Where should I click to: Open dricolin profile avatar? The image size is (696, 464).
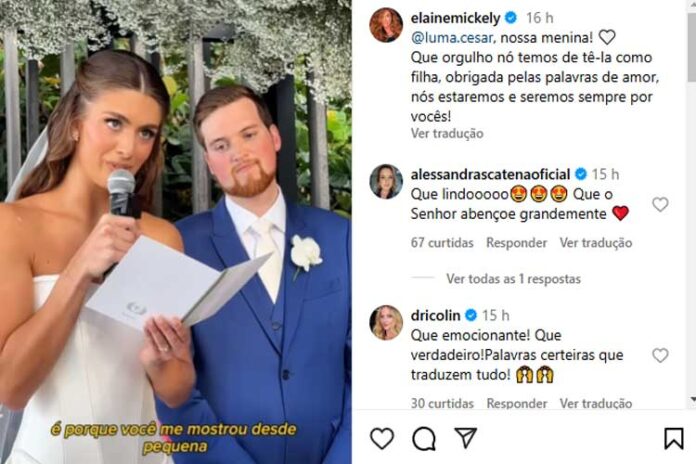tap(386, 322)
